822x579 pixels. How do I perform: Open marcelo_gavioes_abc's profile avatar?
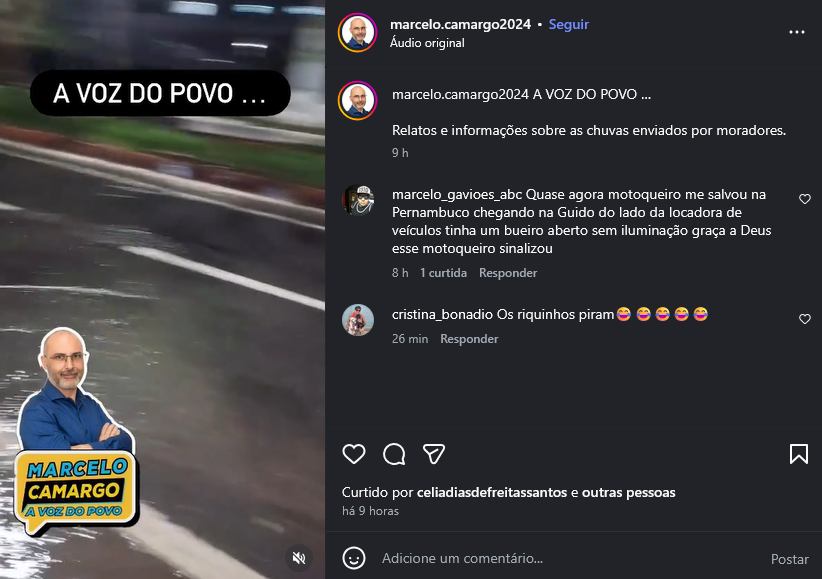pos(358,200)
